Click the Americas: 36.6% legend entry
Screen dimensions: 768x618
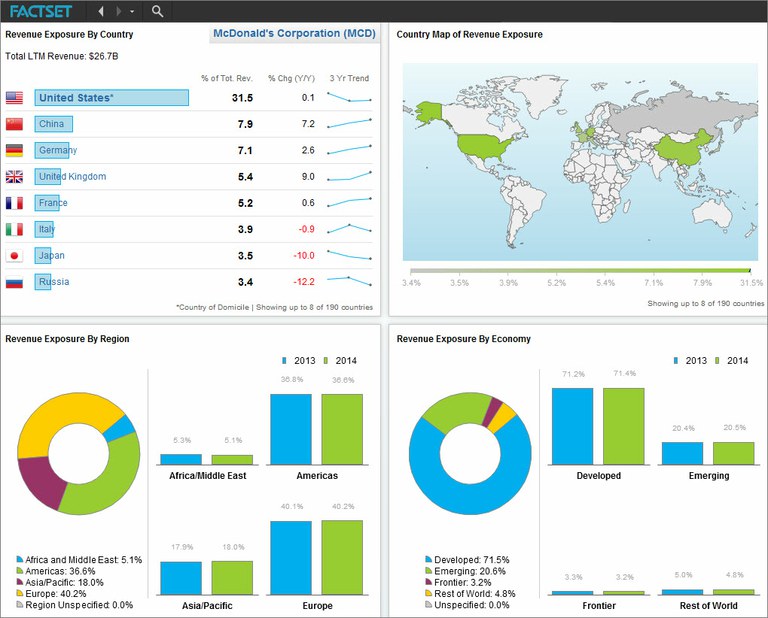point(56,571)
